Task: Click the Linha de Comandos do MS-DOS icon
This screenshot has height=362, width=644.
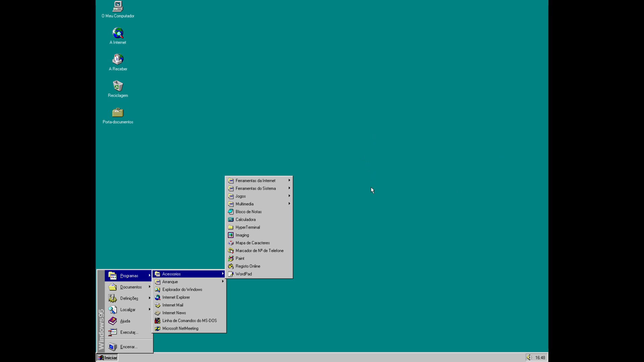Action: [158, 321]
